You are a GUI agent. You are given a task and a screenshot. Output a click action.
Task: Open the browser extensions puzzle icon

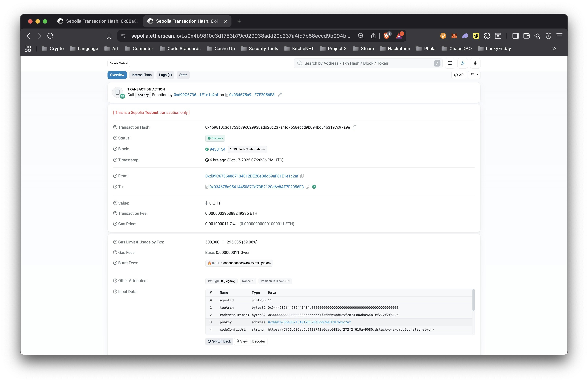(x=487, y=36)
